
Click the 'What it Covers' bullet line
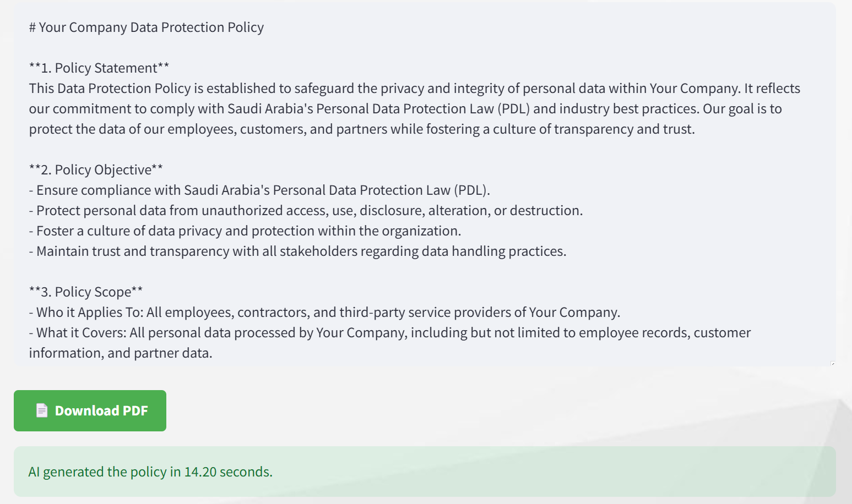pyautogui.click(x=390, y=333)
